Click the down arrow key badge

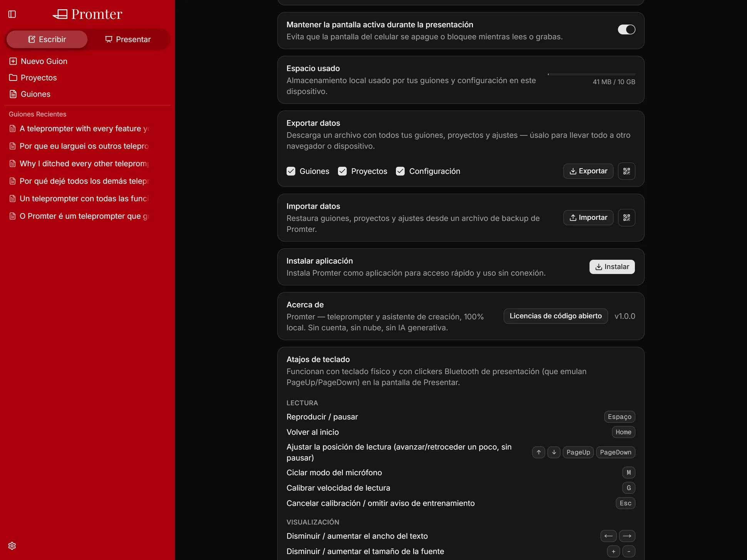554,452
